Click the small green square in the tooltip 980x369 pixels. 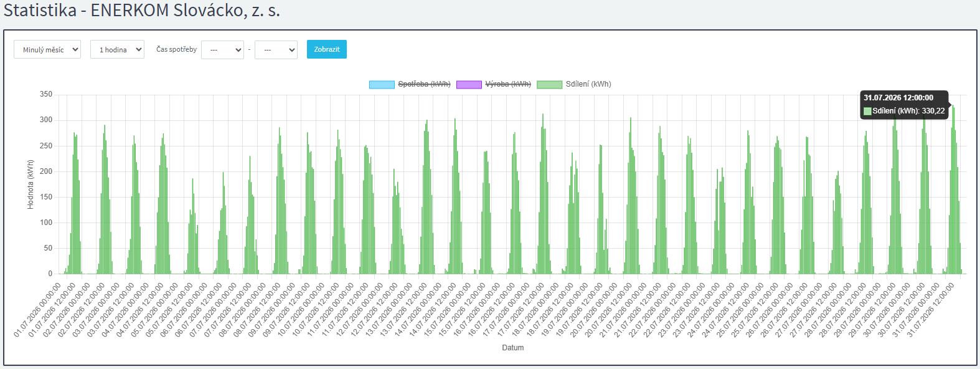point(867,111)
